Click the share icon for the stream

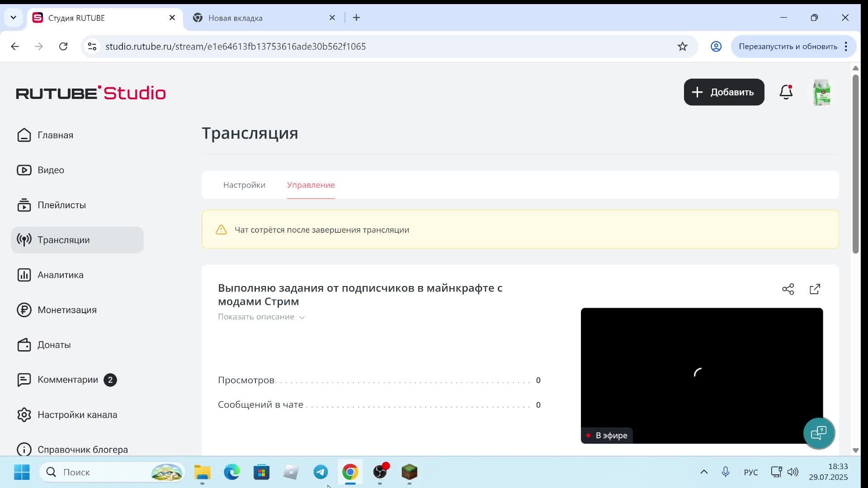(x=788, y=289)
